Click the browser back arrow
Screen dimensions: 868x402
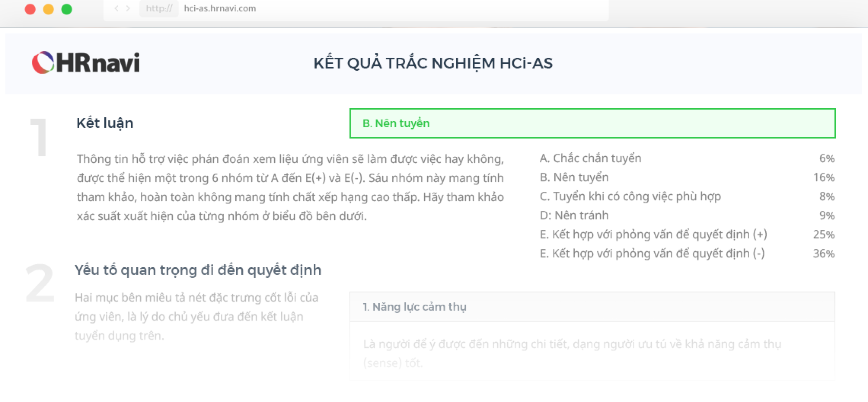117,8
